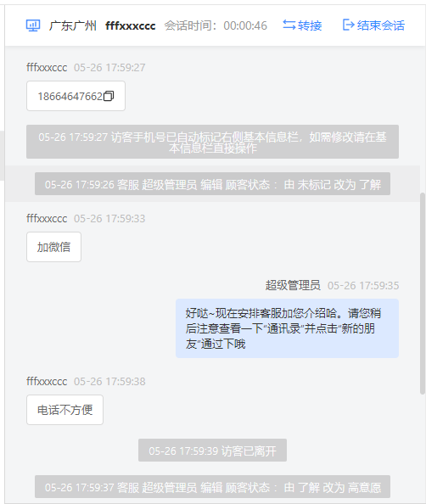Click the 超级管理员 sender name
Viewport: 426px width, 504px height.
[x=293, y=285]
